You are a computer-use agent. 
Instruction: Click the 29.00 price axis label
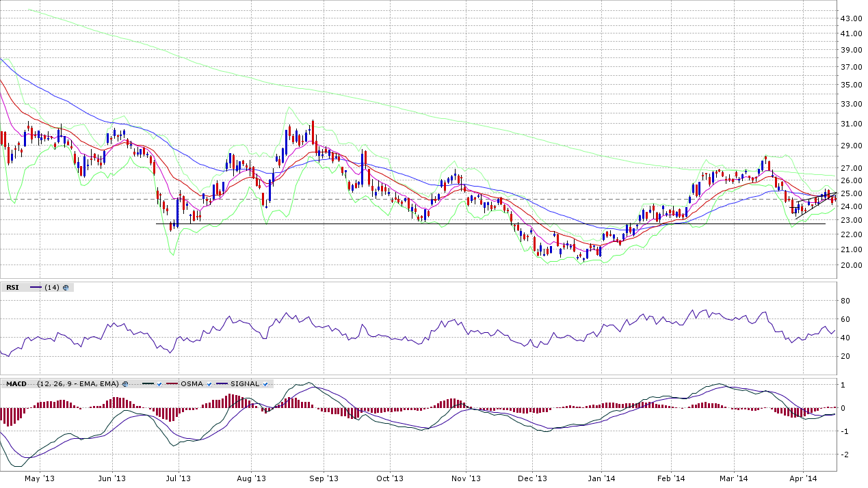click(x=850, y=146)
